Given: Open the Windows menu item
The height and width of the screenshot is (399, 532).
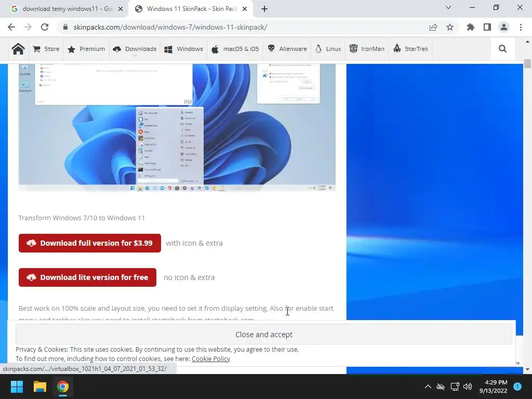Looking at the screenshot, I should coord(183,49).
